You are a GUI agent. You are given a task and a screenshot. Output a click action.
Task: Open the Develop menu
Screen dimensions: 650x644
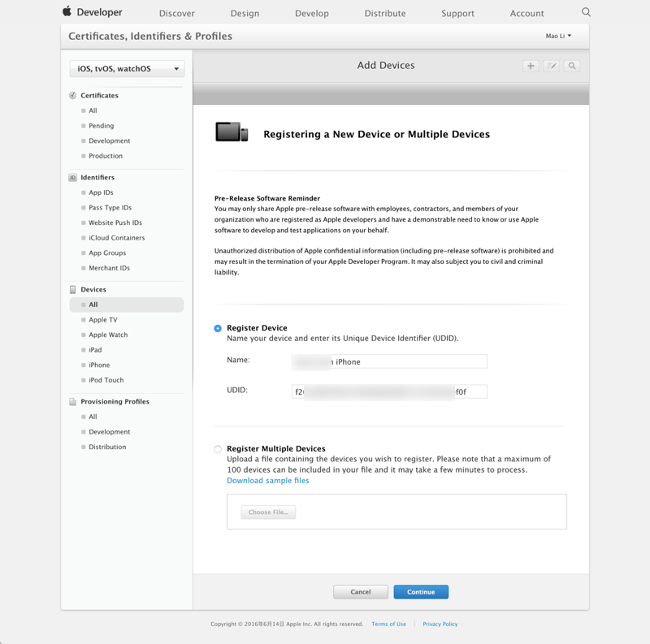coord(312,13)
